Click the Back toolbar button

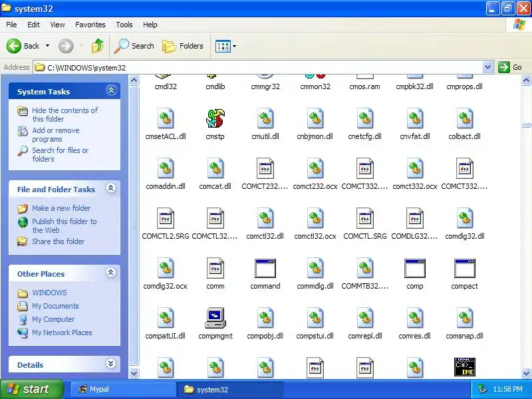click(x=23, y=46)
